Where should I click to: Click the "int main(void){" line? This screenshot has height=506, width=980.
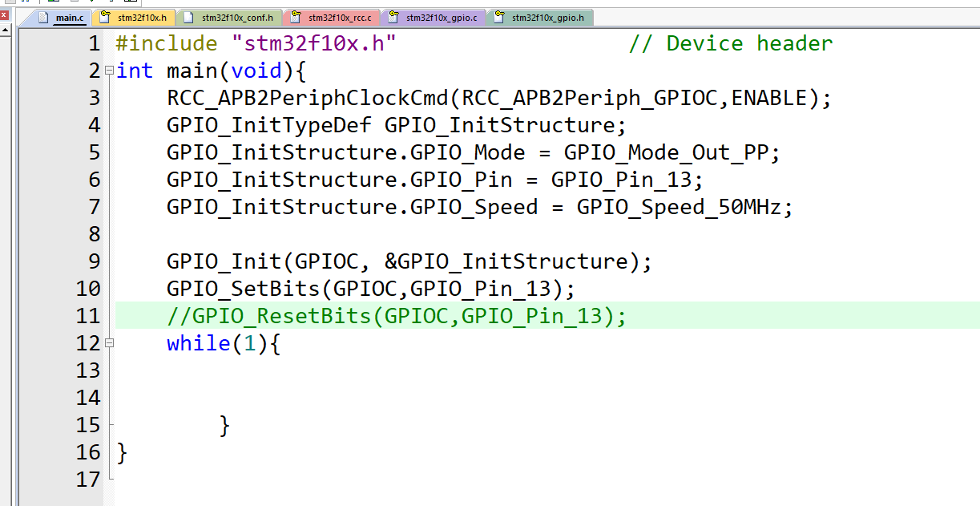point(212,71)
